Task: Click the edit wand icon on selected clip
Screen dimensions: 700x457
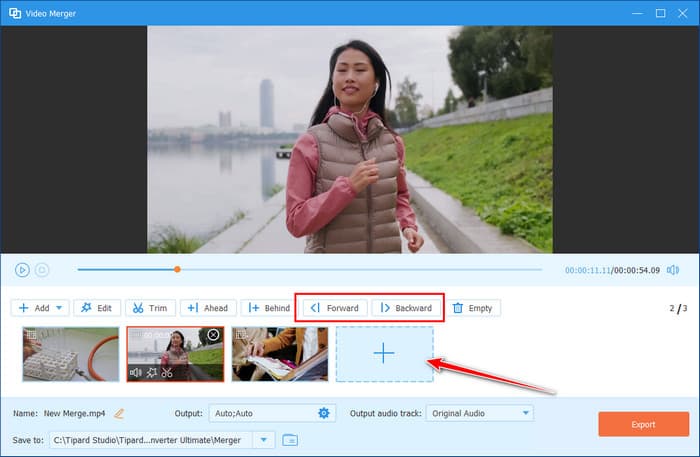Action: (151, 372)
